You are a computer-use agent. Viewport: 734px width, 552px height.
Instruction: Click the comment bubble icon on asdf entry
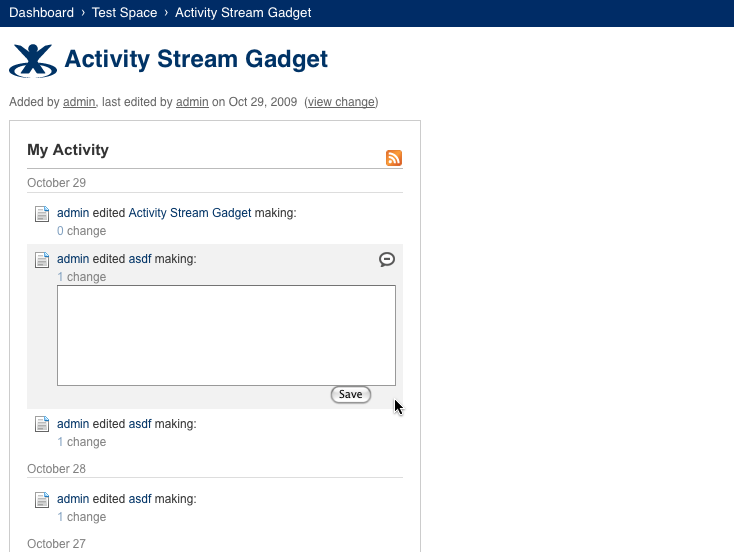(387, 259)
